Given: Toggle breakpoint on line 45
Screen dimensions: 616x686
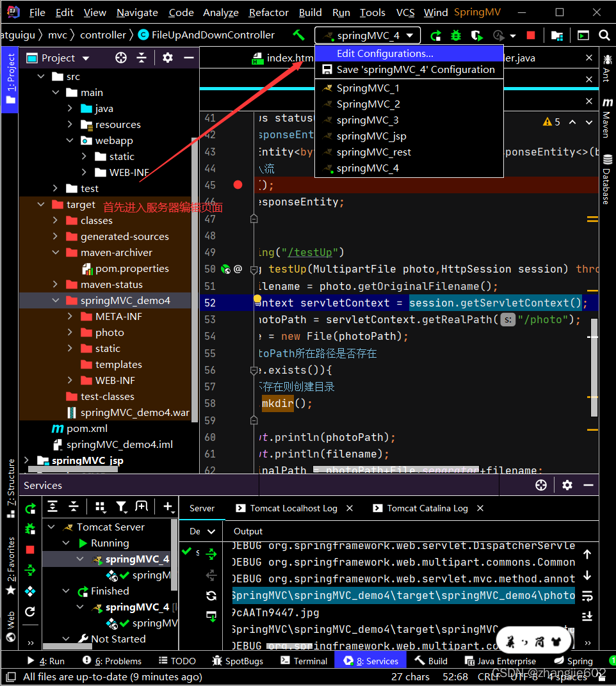Looking at the screenshot, I should (238, 185).
